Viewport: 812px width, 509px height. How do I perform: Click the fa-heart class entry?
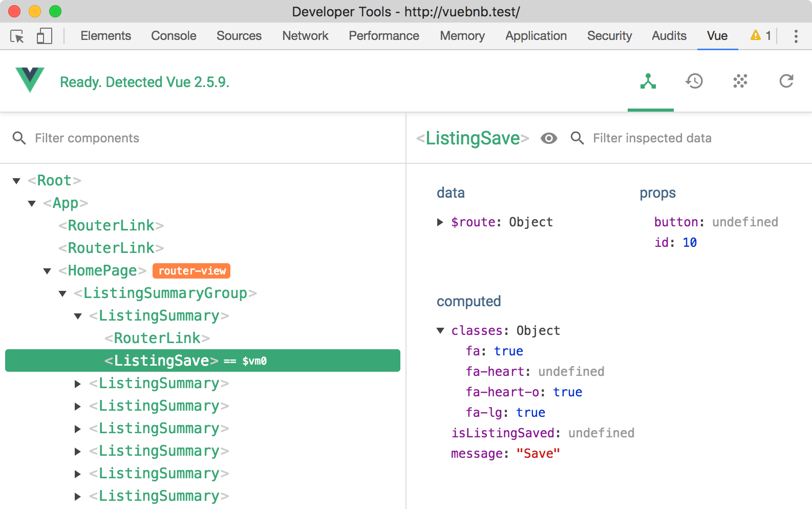point(535,372)
